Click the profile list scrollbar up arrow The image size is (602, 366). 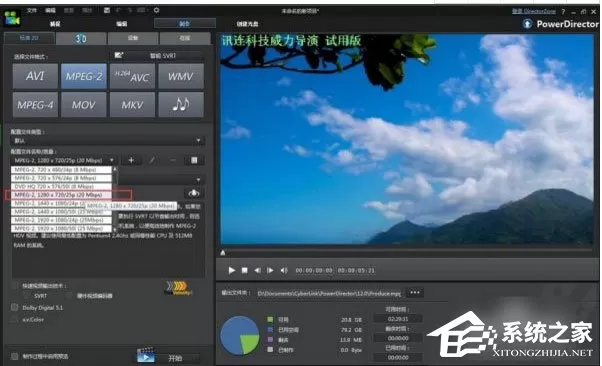[114, 169]
